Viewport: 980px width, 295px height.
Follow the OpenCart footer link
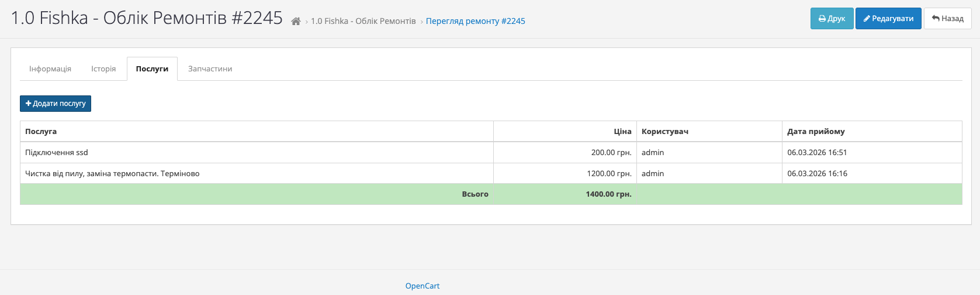423,286
